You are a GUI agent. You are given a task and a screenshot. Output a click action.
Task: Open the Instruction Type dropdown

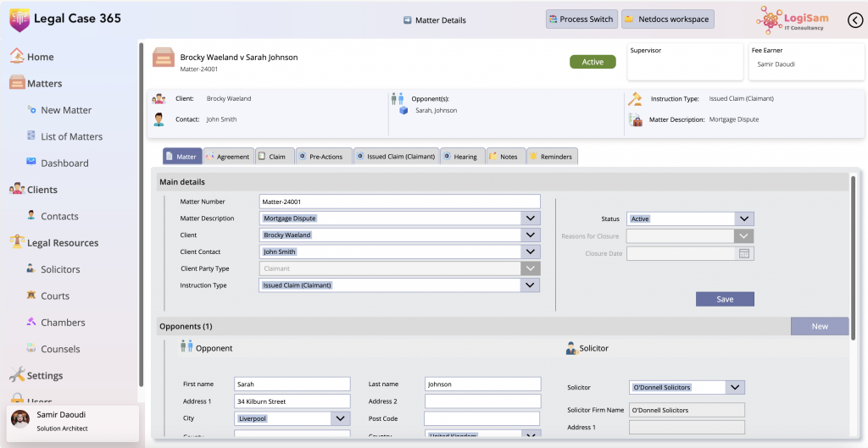click(x=530, y=285)
